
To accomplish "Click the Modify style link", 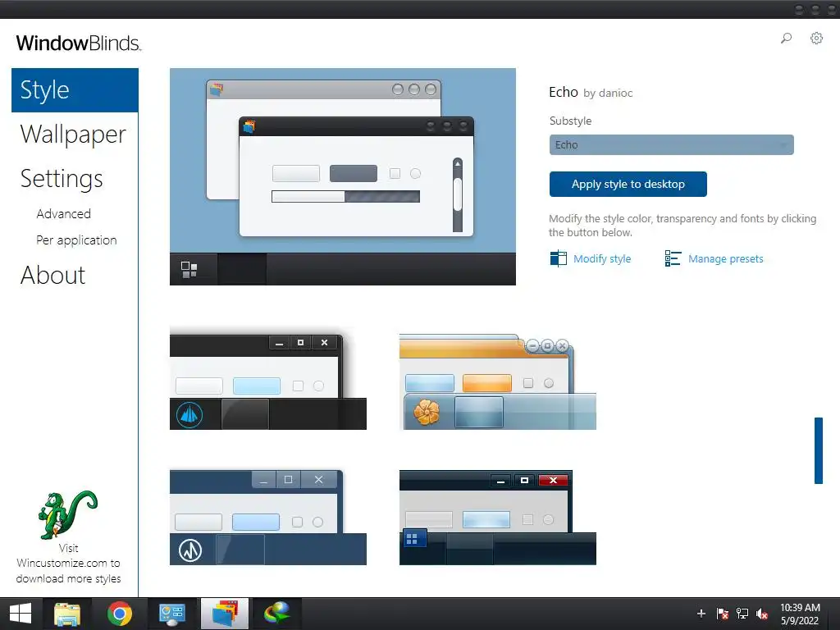I will (602, 258).
